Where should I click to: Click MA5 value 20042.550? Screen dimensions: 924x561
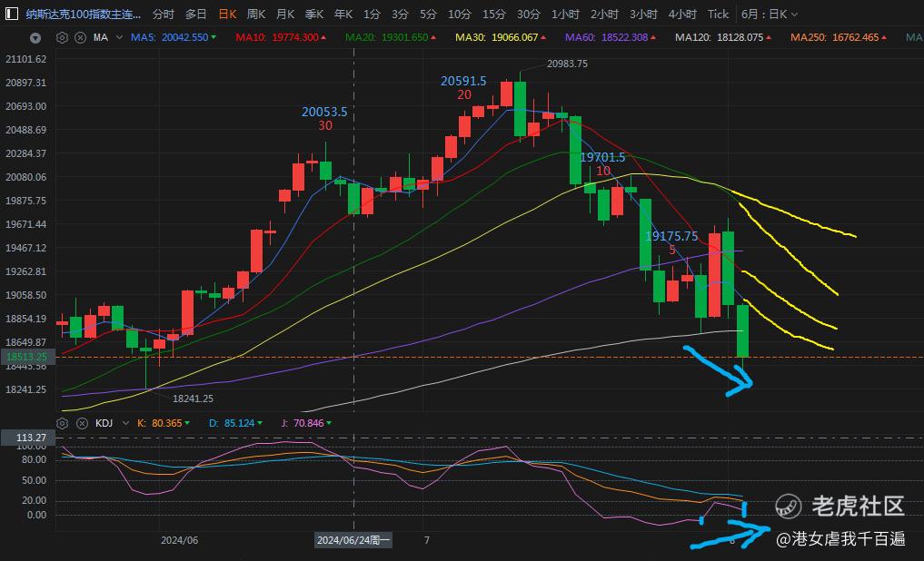(185, 37)
